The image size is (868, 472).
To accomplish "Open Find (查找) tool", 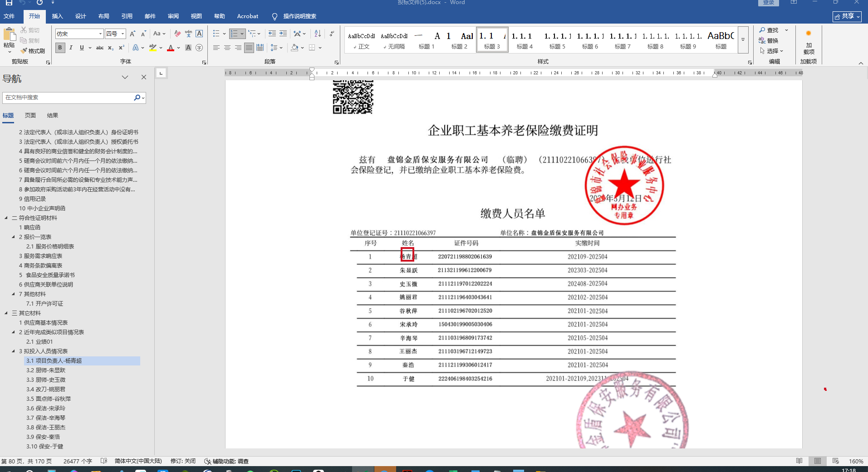I will click(769, 30).
